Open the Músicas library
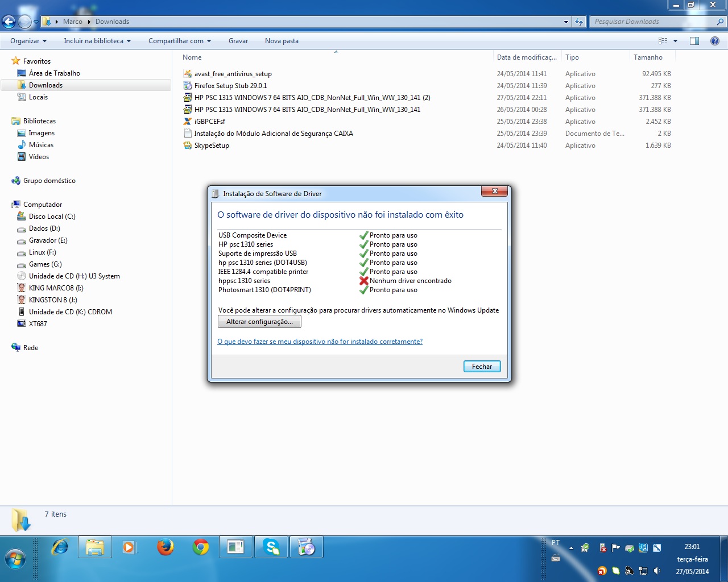Screen dimensions: 728x582 pyautogui.click(x=41, y=145)
